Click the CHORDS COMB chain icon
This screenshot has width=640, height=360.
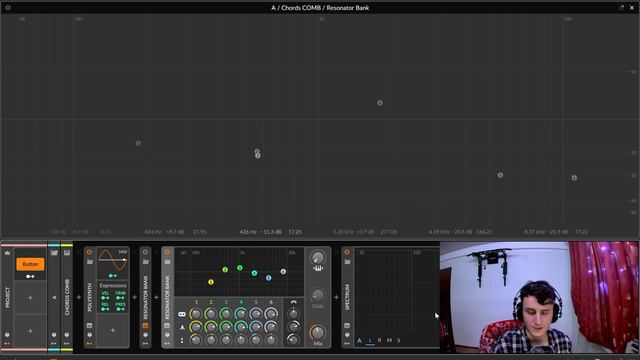point(67,253)
